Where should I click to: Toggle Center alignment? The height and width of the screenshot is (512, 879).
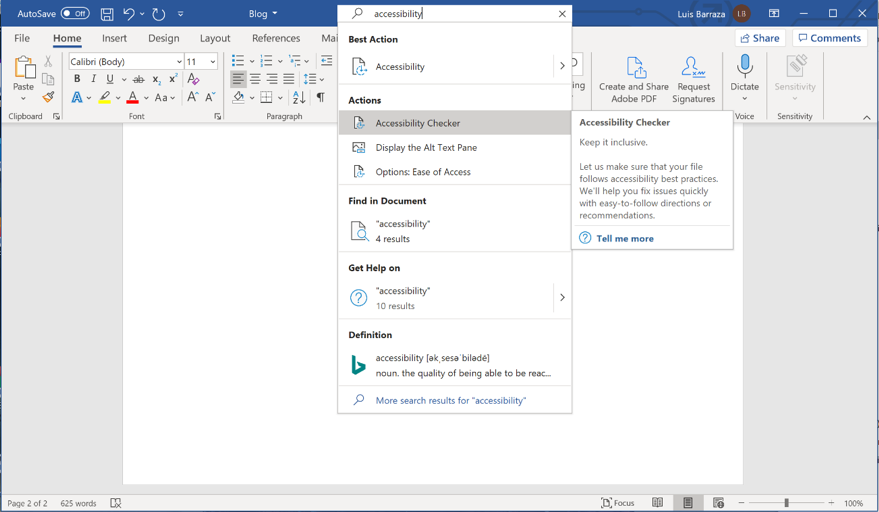coord(255,79)
